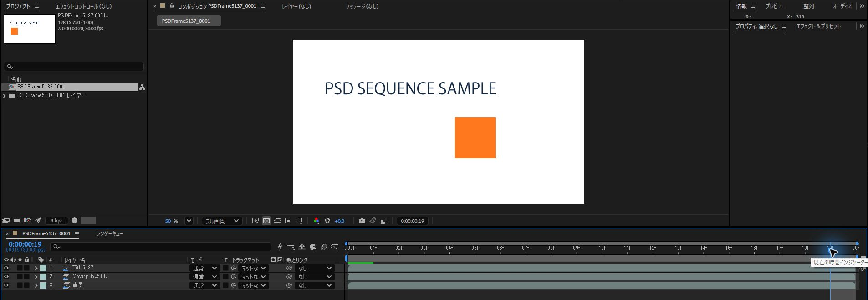Click the region of interest icon
The width and height of the screenshot is (868, 300).
tap(288, 221)
